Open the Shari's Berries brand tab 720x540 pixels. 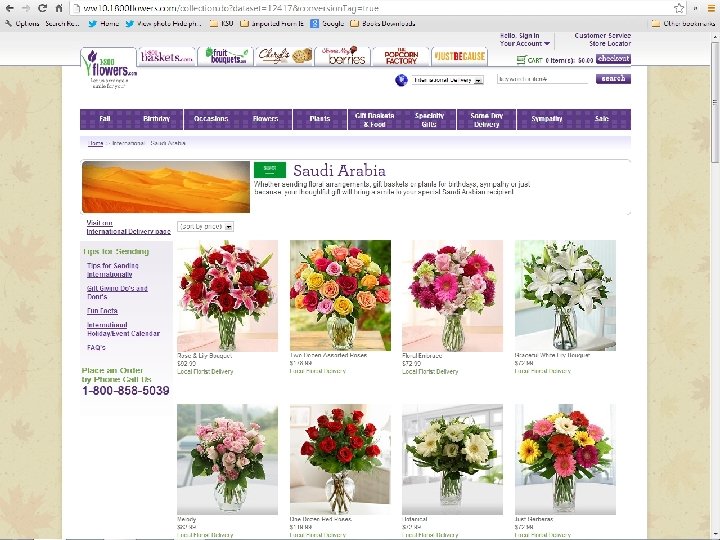point(343,56)
